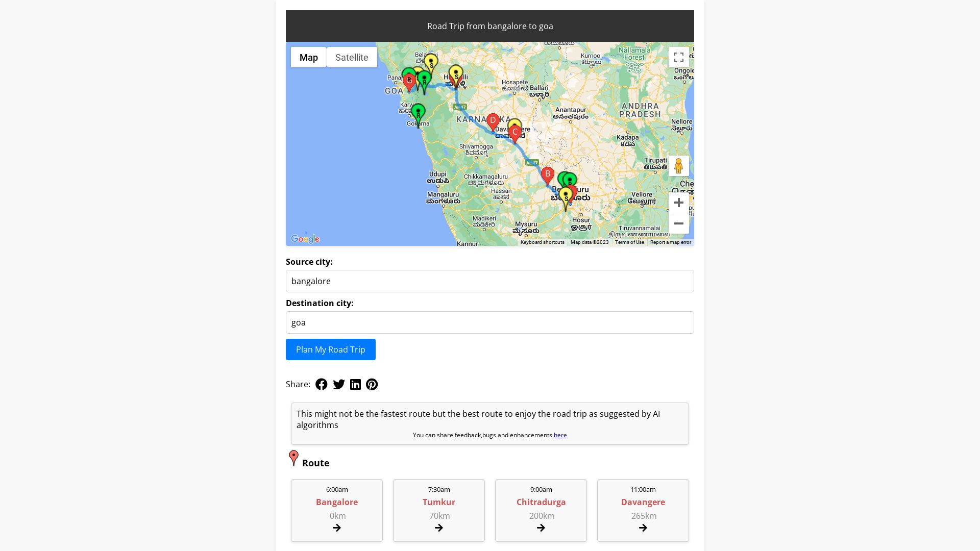
Task: Zoom out of the map
Action: [679, 223]
